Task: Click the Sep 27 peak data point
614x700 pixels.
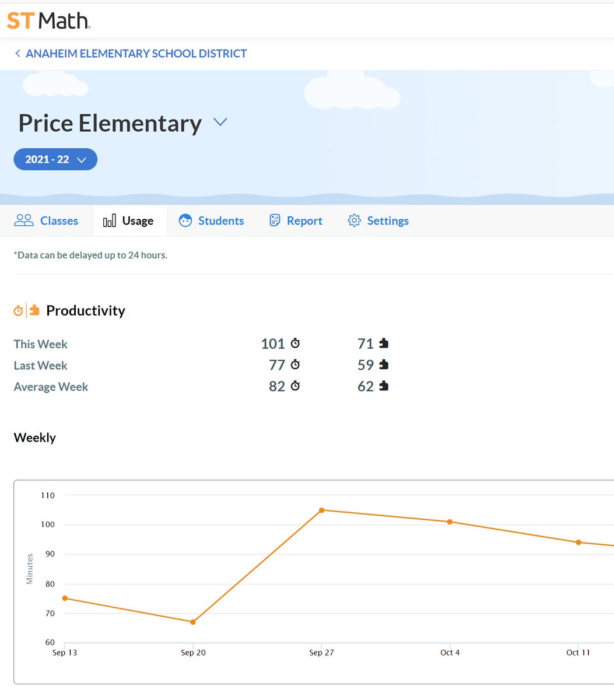Action: (x=321, y=510)
